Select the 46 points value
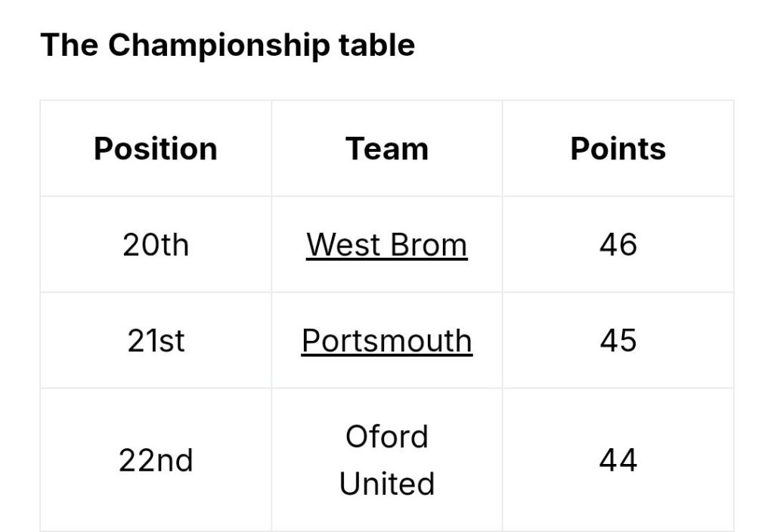774x532 pixels. tap(618, 245)
